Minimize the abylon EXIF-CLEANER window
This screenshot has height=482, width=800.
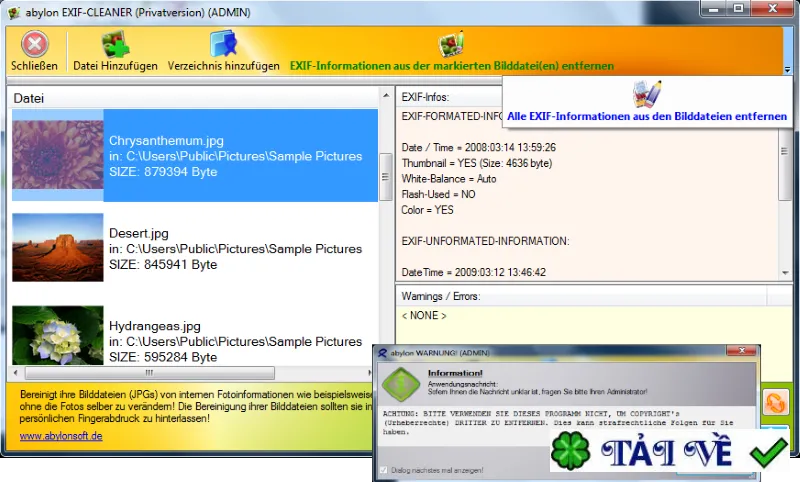click(x=714, y=8)
